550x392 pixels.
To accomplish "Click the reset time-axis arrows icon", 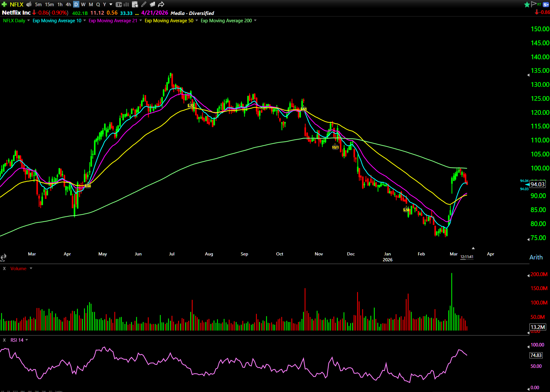I will tap(3, 257).
